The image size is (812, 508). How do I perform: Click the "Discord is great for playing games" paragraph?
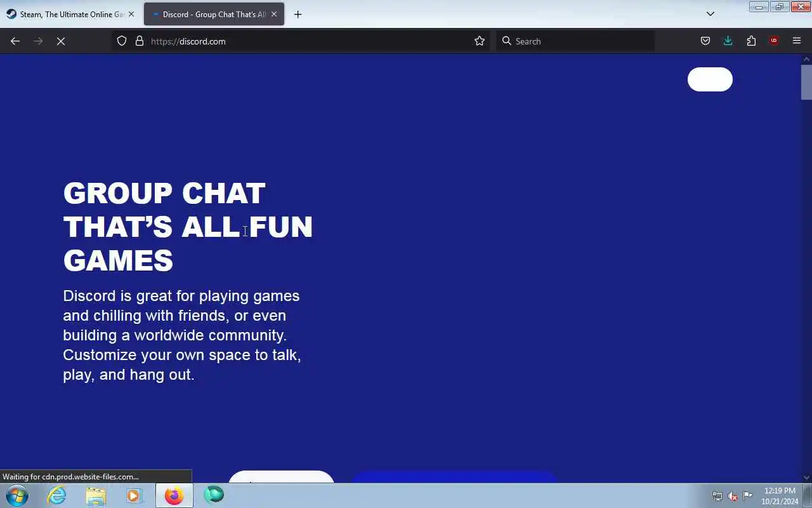[182, 335]
